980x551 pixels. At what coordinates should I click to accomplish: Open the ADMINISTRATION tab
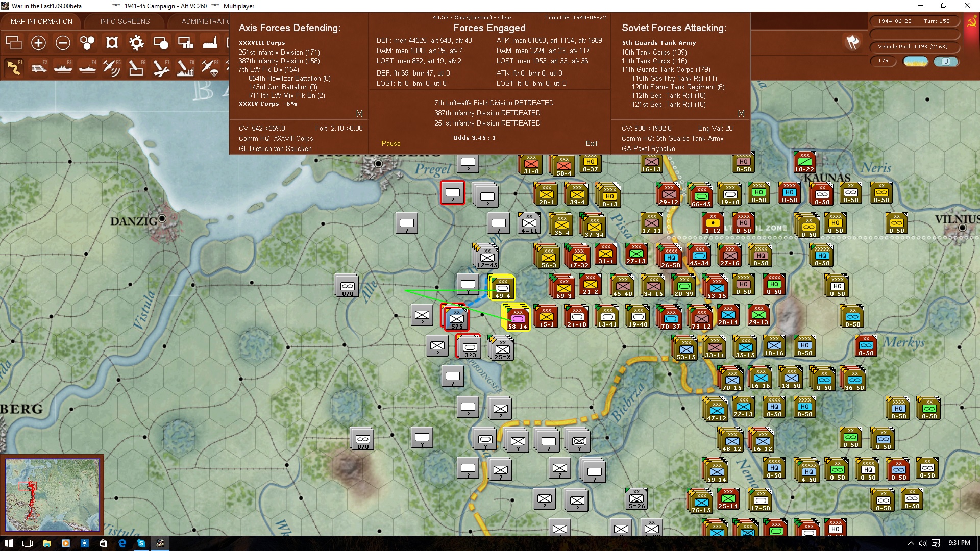pos(204,21)
